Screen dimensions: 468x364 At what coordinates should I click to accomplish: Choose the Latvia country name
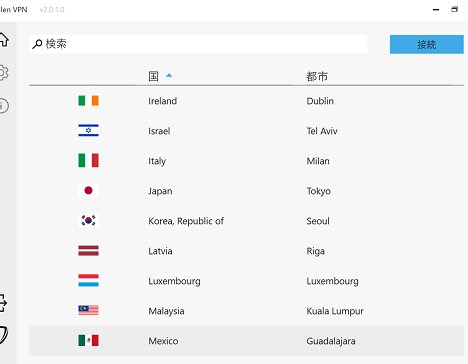coord(160,251)
